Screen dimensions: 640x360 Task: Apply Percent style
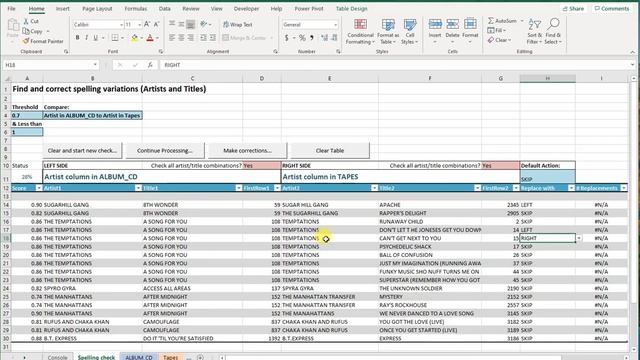pyautogui.click(x=302, y=38)
